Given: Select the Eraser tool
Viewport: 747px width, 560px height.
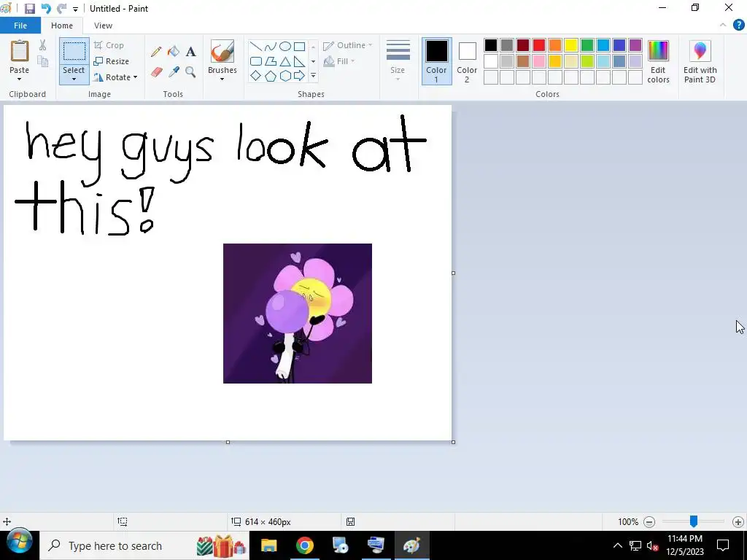Looking at the screenshot, I should (x=156, y=72).
